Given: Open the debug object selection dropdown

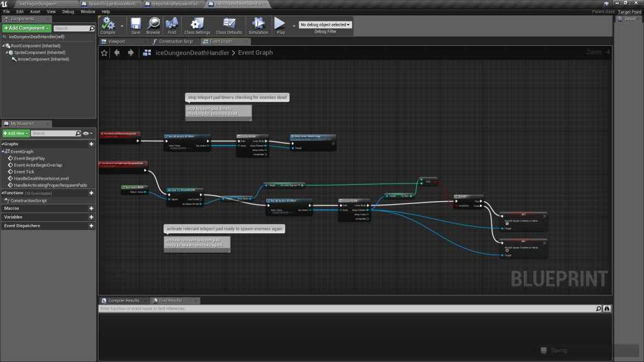Looking at the screenshot, I should click(x=325, y=25).
